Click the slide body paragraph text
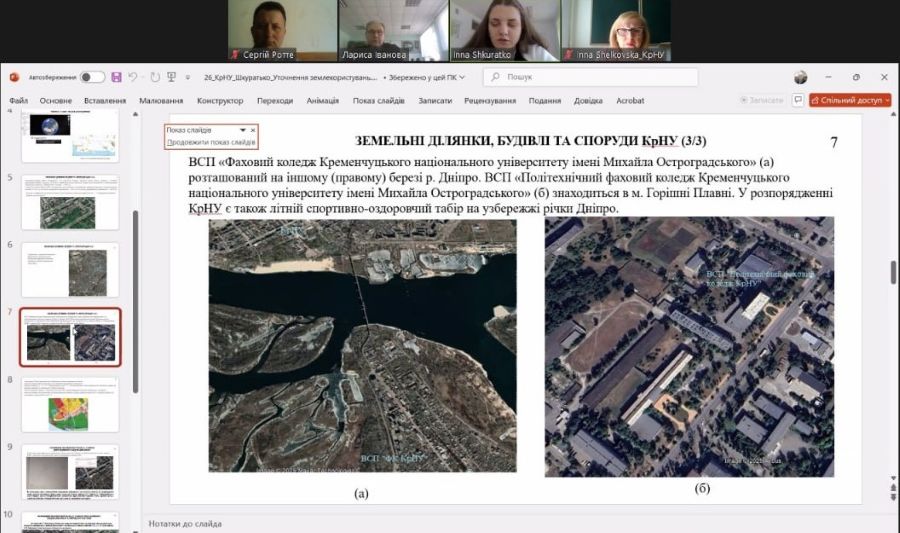The height and width of the screenshot is (533, 900). 510,185
